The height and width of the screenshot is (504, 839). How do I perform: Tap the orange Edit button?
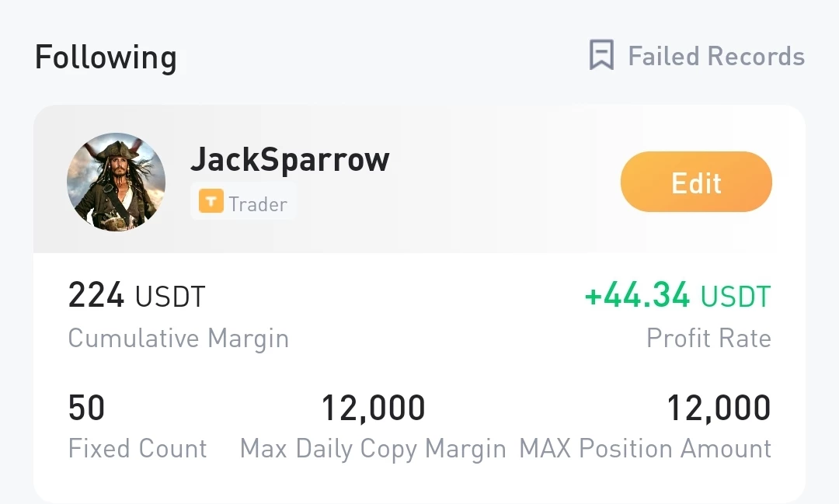(696, 182)
